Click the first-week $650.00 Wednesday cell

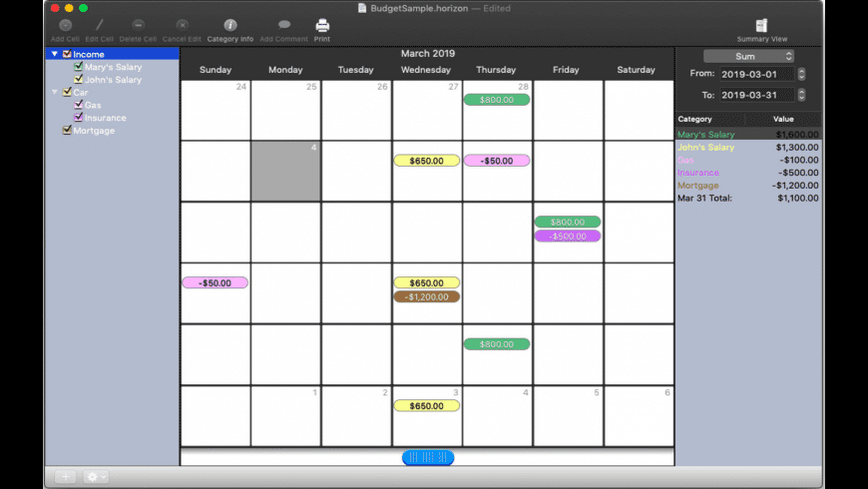426,161
